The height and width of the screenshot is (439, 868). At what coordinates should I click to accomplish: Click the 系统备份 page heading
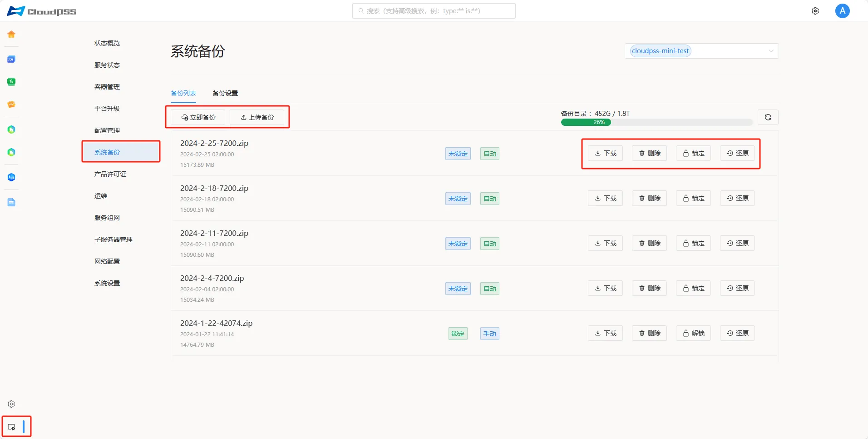[198, 51]
